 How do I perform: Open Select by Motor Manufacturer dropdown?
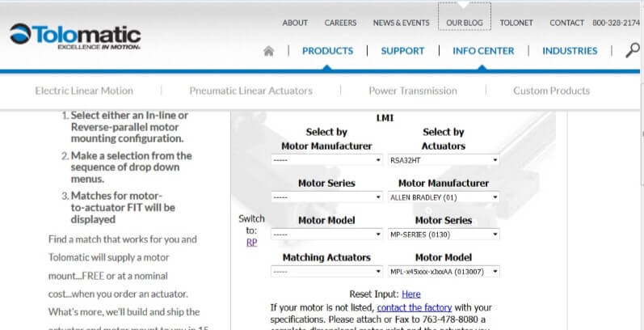327,160
